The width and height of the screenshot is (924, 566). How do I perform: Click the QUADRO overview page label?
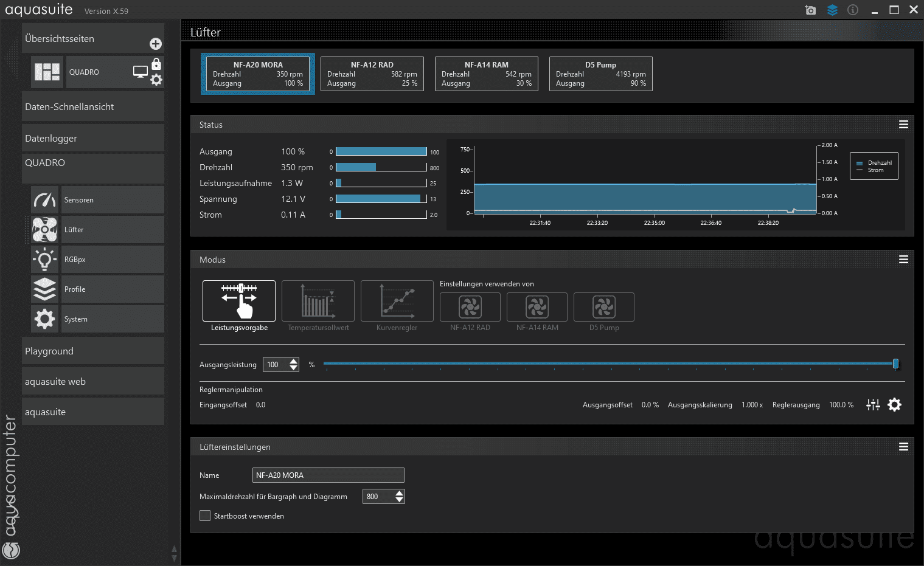[x=84, y=72]
